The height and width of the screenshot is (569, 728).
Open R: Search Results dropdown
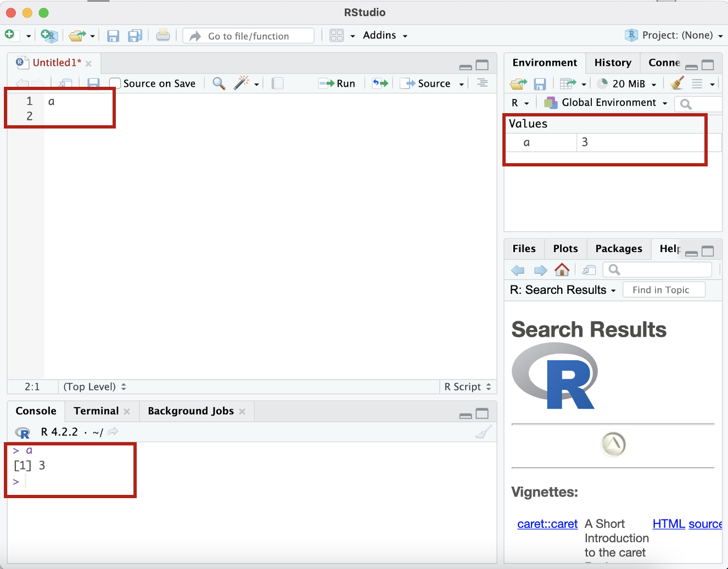tap(563, 290)
